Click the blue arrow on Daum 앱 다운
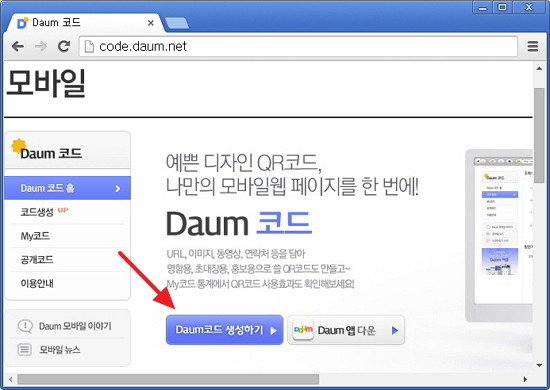The image size is (550, 390). coord(395,330)
